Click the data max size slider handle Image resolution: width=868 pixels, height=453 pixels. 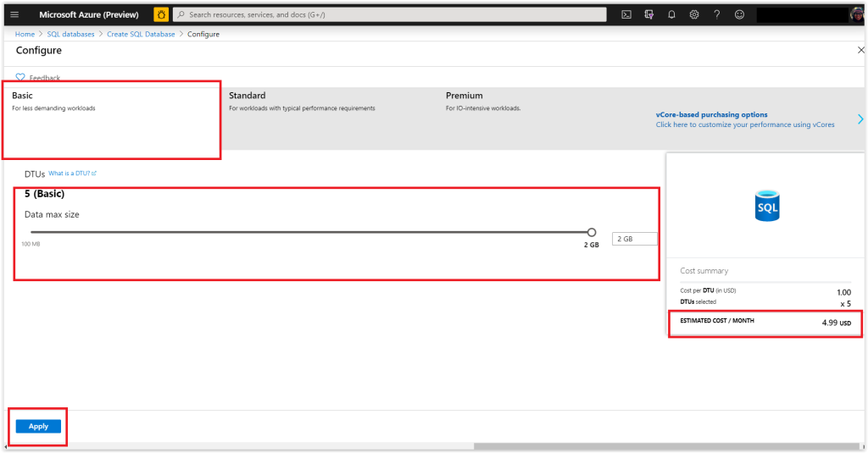coord(591,232)
